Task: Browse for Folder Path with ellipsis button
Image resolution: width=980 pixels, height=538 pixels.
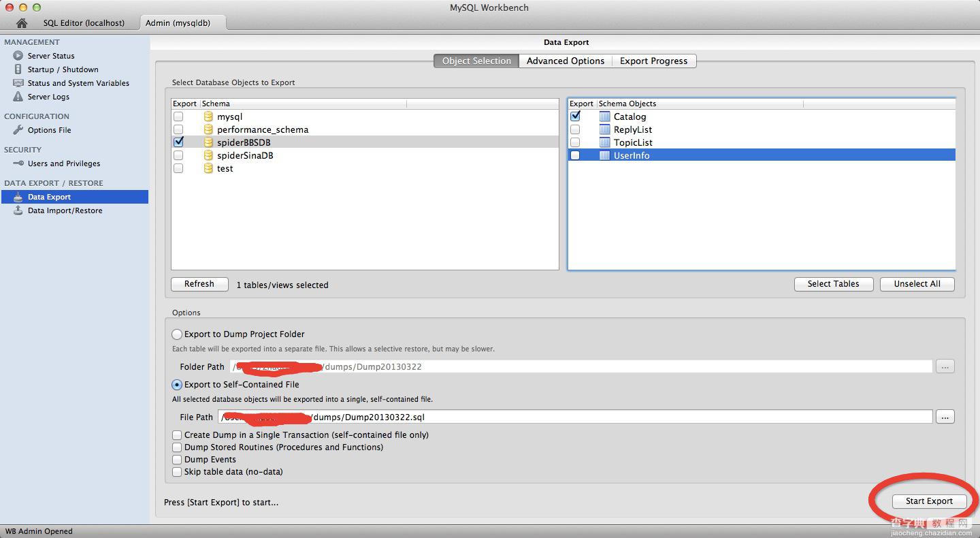Action: 945,366
